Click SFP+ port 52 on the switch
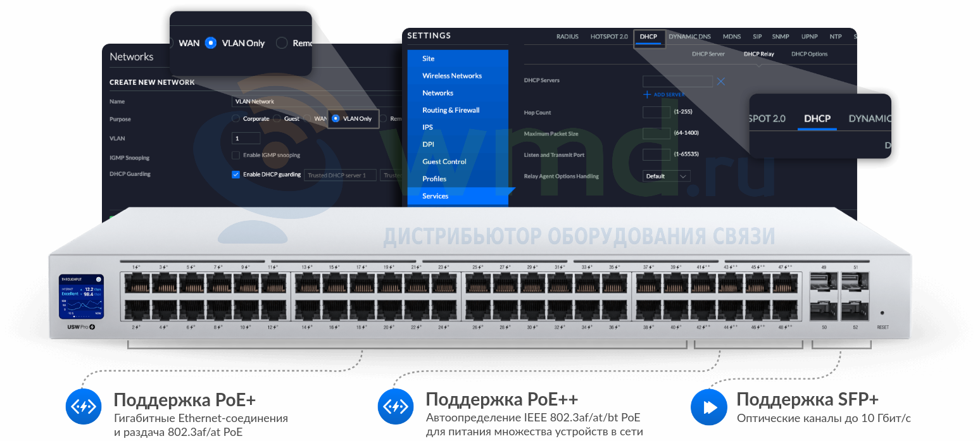This screenshot has width=980, height=441. (x=855, y=310)
